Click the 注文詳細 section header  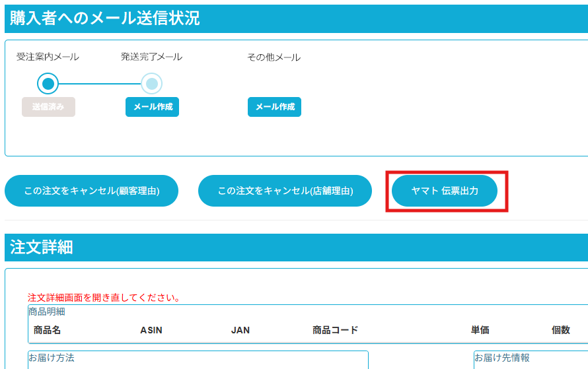click(x=42, y=248)
